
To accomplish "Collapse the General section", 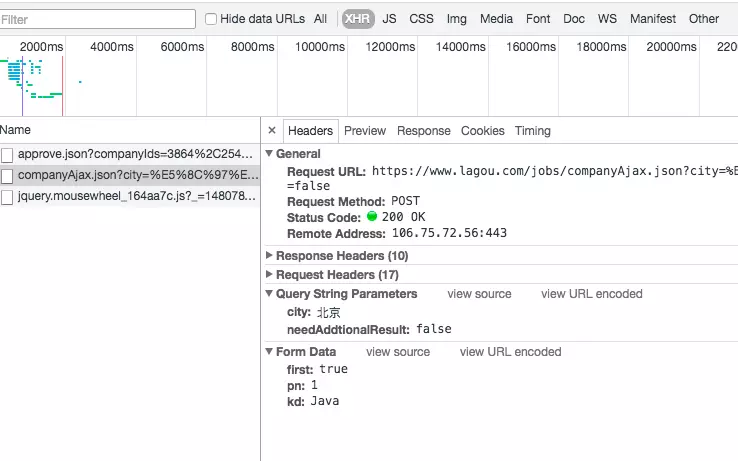I will coord(269,154).
